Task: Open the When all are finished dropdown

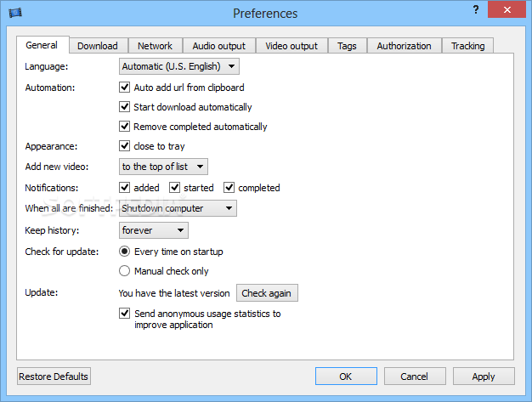Action: [x=178, y=208]
